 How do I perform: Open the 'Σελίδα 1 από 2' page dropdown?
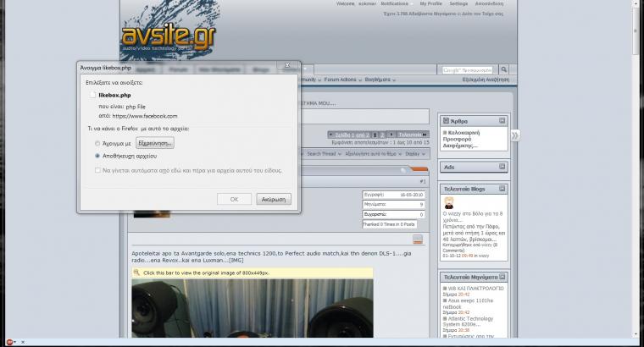point(349,135)
